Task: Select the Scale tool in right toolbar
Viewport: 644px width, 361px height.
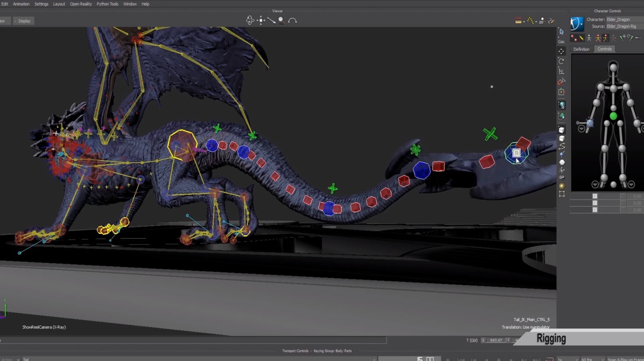Action: pos(561,71)
